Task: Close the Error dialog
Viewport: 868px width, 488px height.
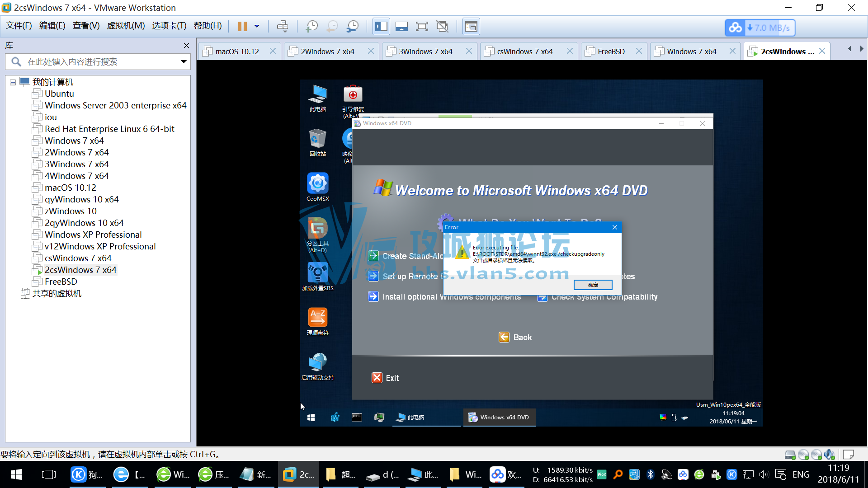Action: [615, 227]
